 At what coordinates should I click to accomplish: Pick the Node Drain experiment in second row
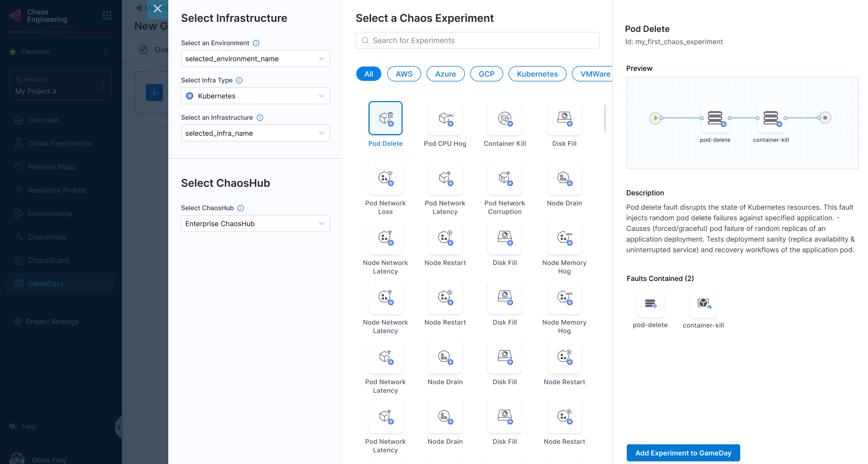pos(564,178)
